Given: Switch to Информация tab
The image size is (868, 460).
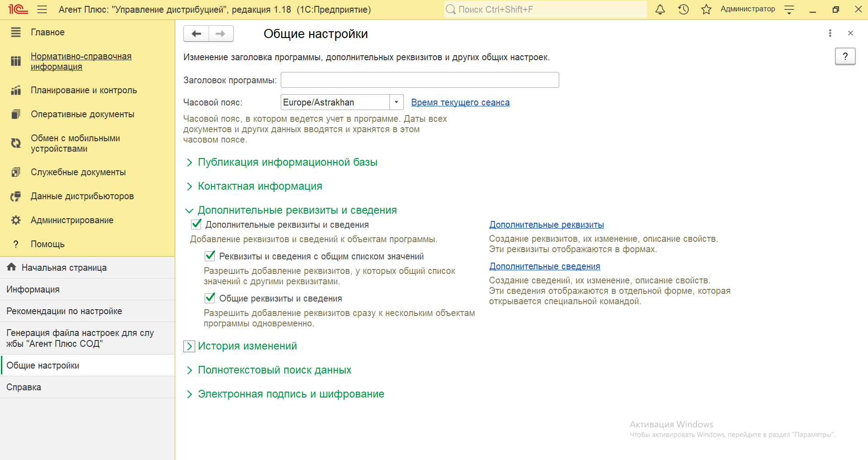Looking at the screenshot, I should click(87, 289).
